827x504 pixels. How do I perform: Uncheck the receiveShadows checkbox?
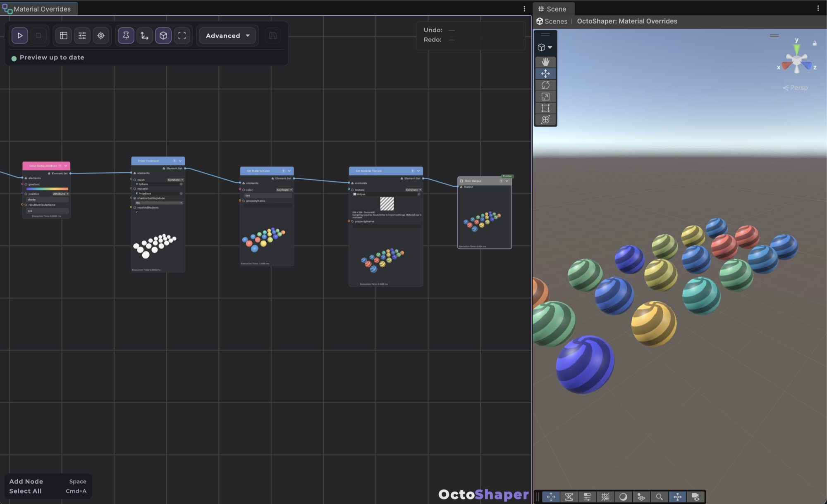pos(136,212)
